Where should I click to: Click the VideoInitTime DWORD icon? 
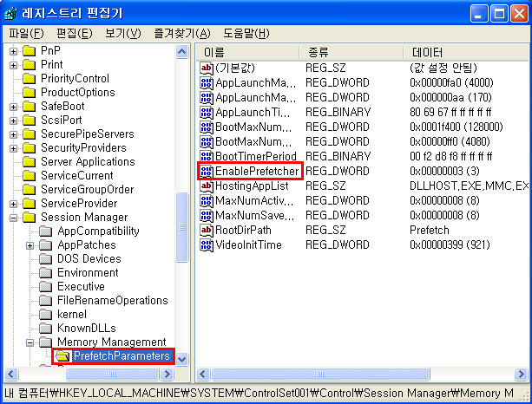point(207,245)
